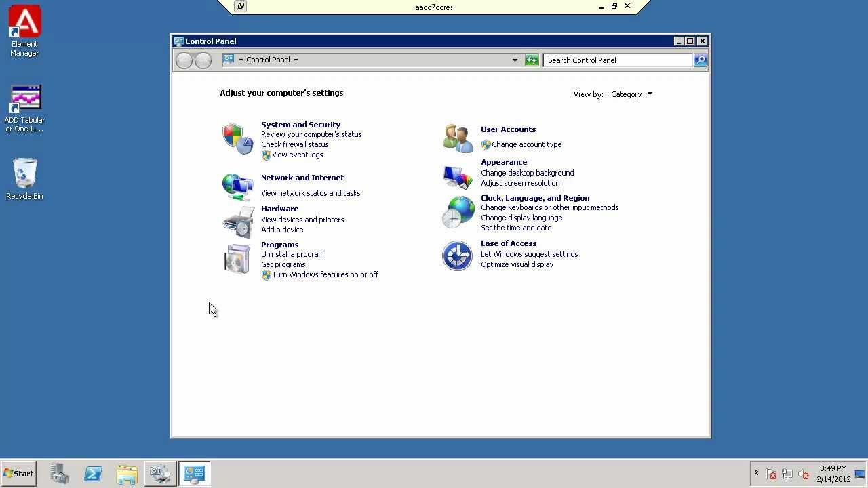Open the Clock, Language, and Region icon
This screenshot has height=488, width=868.
458,211
